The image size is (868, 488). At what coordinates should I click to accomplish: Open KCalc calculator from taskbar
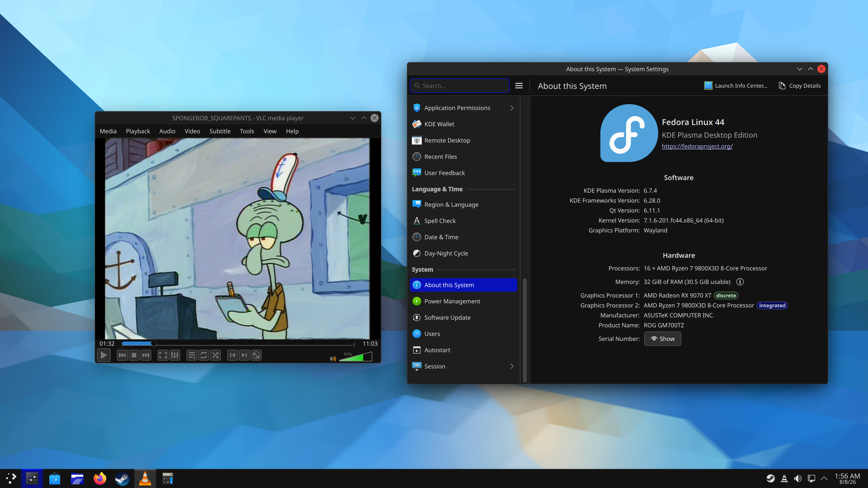point(167,478)
